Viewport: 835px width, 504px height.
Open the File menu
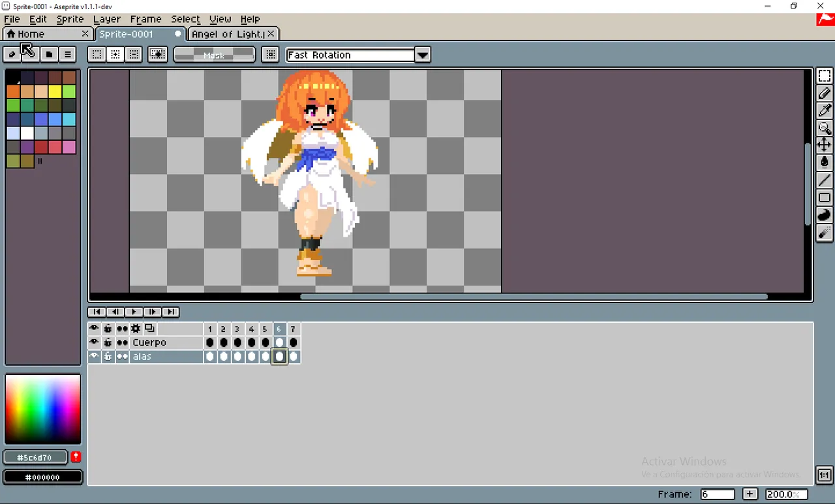pyautogui.click(x=12, y=19)
